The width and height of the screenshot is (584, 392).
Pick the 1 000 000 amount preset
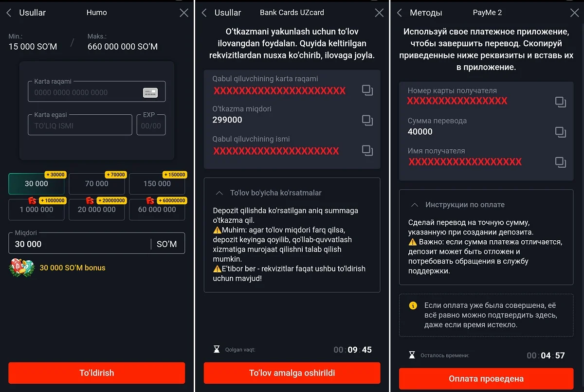(x=36, y=210)
